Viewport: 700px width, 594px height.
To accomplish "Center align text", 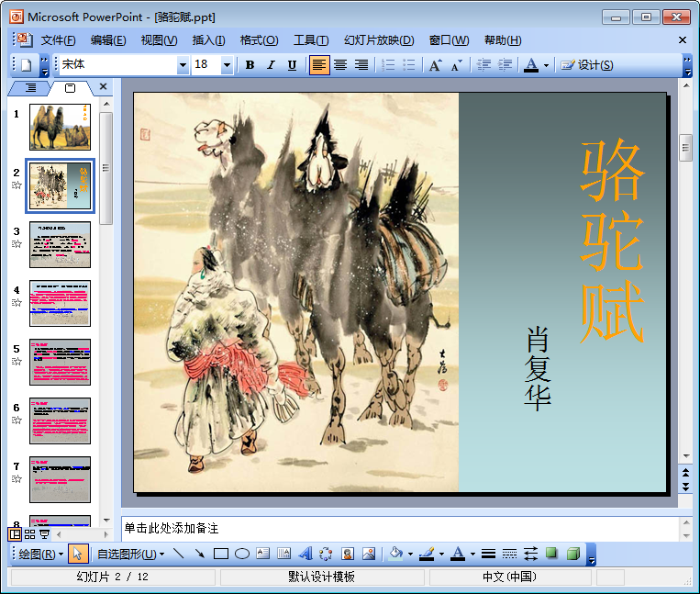I will point(340,65).
